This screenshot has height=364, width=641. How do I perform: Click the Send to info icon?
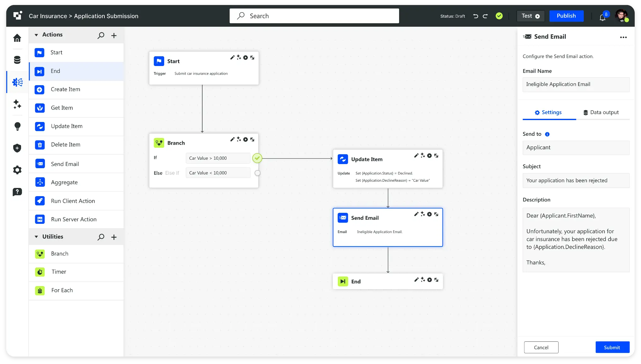[x=547, y=134]
